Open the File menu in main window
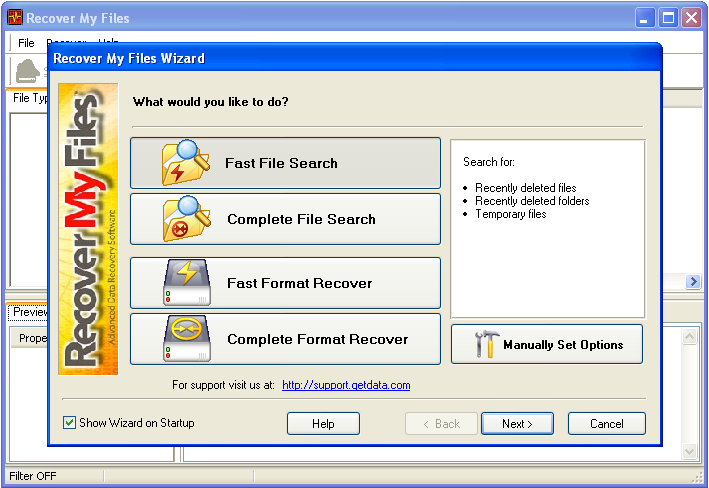This screenshot has height=488, width=709. 26,43
